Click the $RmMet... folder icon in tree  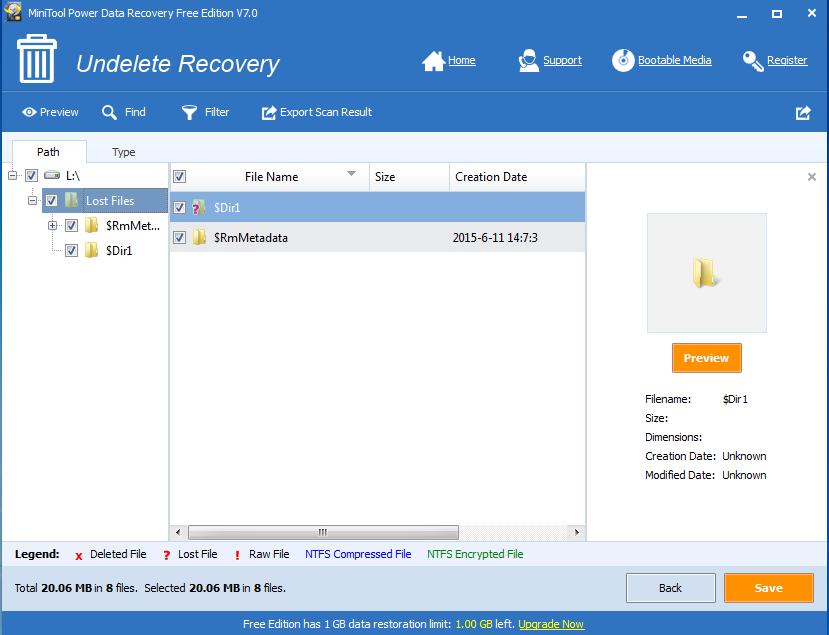point(91,225)
